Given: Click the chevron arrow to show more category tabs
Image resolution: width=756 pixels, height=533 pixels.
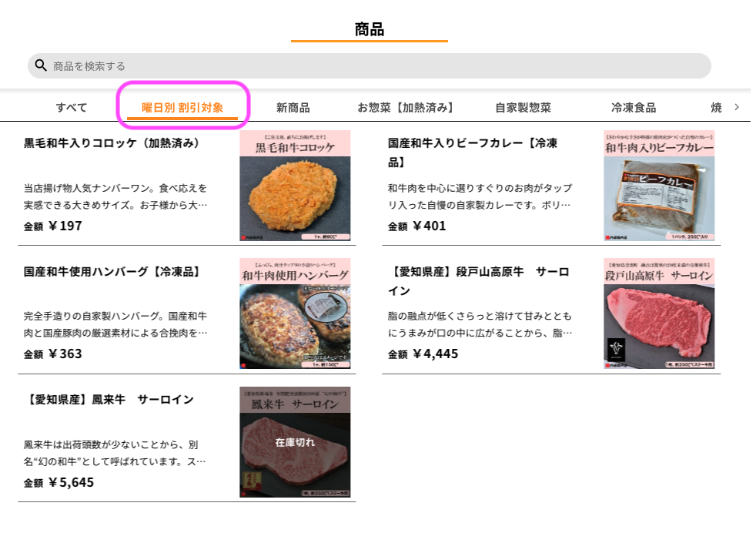Looking at the screenshot, I should coord(736,107).
